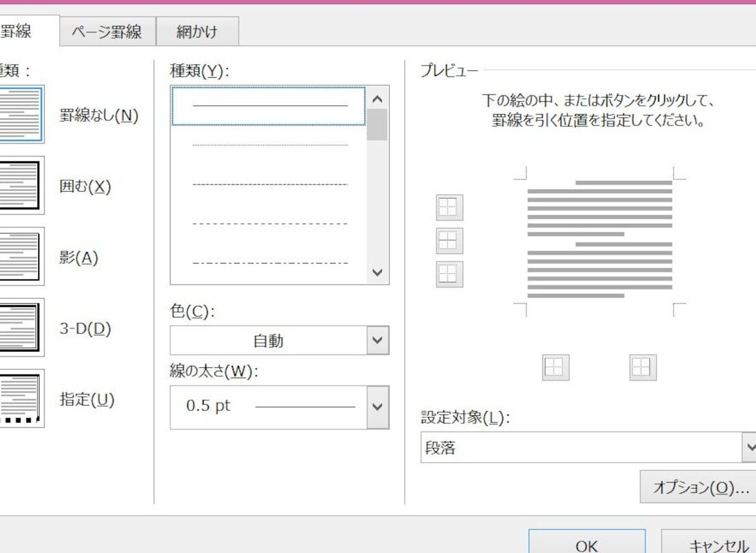This screenshot has height=553, width=756.
Task: Apply a bottom border in the preview
Action: (x=450, y=274)
